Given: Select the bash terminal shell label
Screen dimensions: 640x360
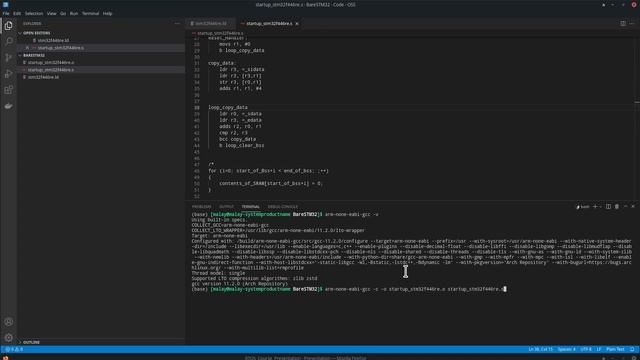Looking at the screenshot, I should (583, 207).
